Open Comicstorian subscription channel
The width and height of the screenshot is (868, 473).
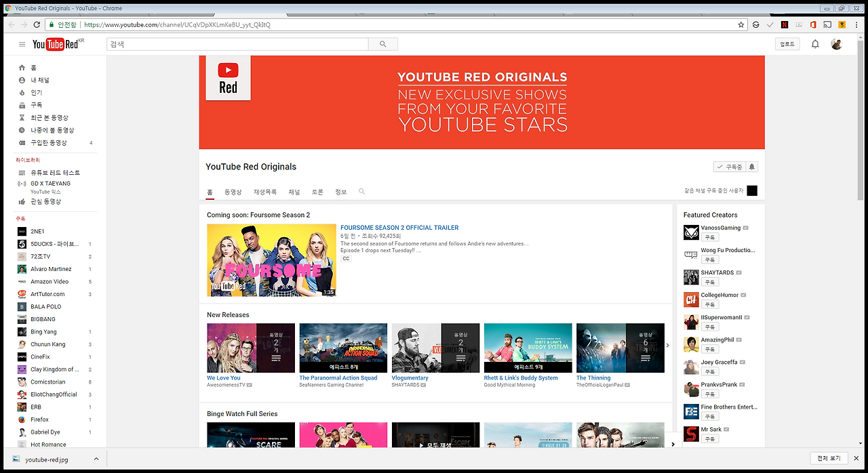[47, 382]
